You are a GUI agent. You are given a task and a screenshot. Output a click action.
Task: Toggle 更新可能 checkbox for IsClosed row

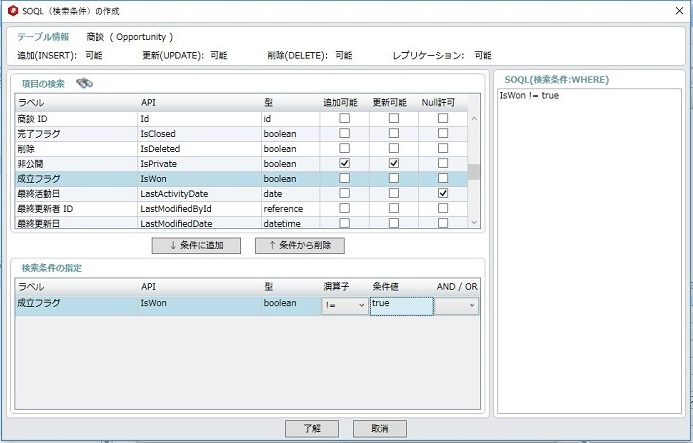393,133
